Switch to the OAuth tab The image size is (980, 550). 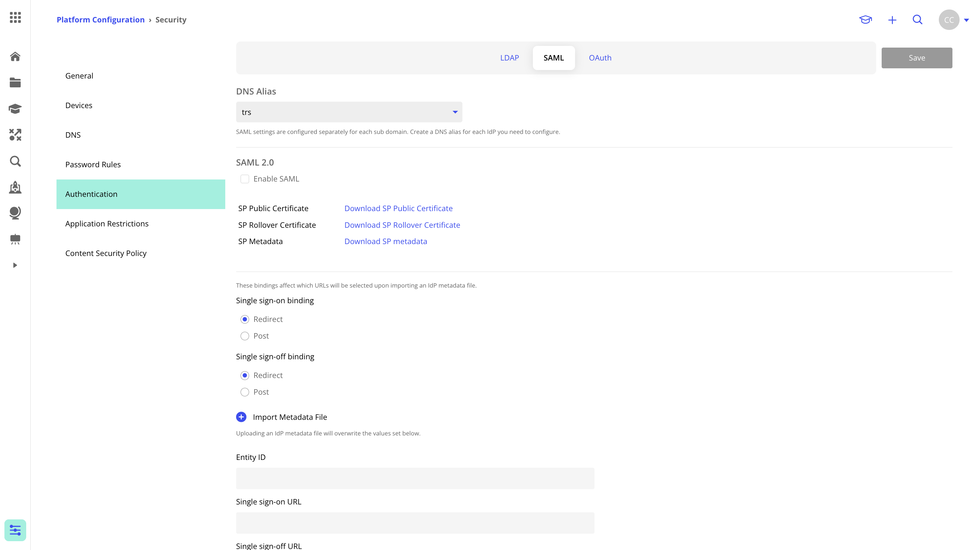pos(600,58)
